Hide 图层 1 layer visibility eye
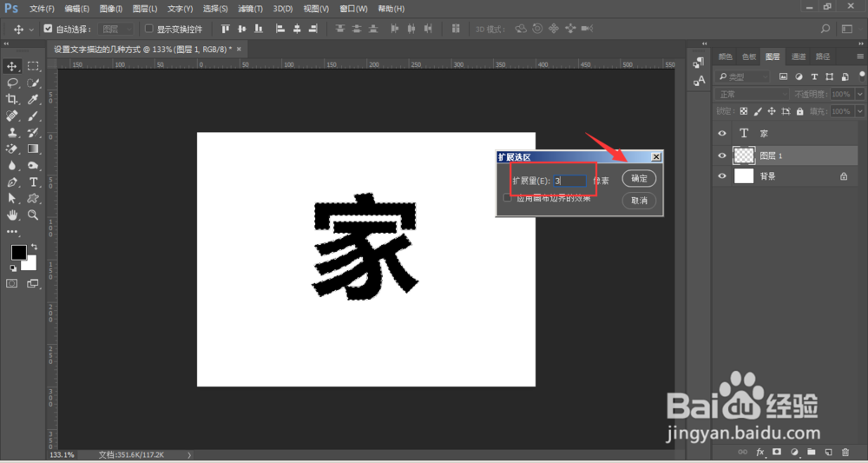Screen dimensions: 868x463 pyautogui.click(x=722, y=155)
